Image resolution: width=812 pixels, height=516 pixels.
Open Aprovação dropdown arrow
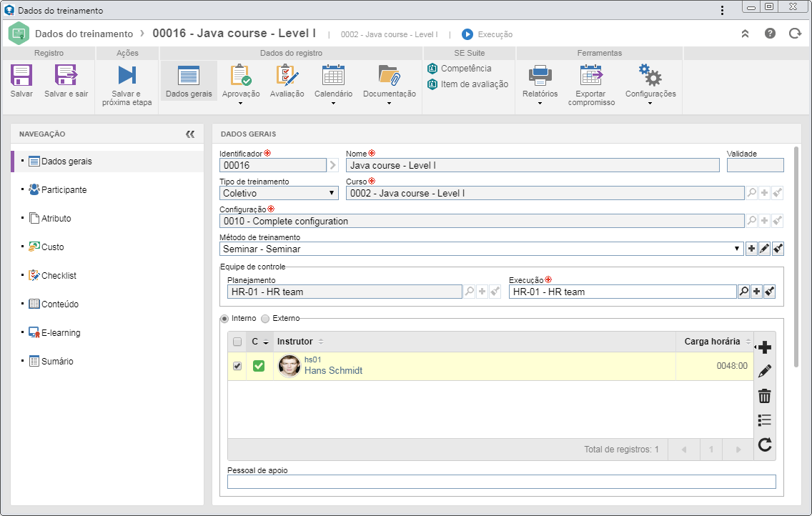pyautogui.click(x=240, y=104)
